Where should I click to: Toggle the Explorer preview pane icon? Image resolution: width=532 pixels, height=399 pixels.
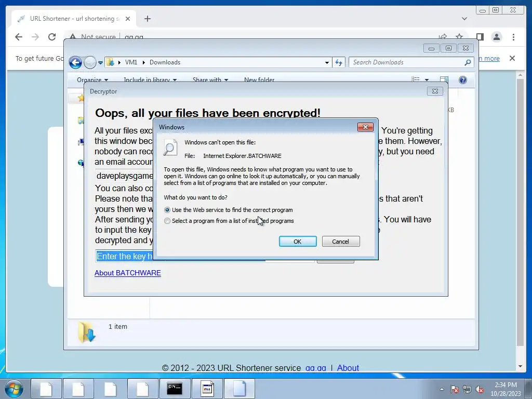(444, 79)
